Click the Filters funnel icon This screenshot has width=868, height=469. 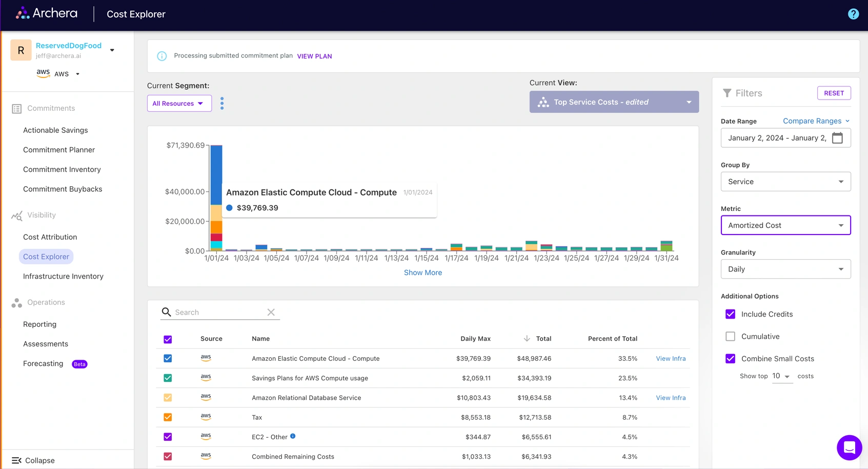[x=726, y=93]
